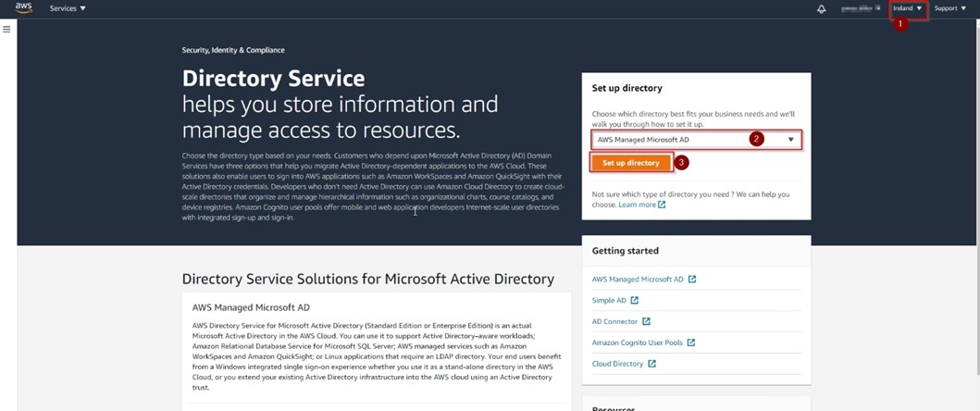This screenshot has width=980, height=411.
Task: Open the hamburger side navigation menu
Action: [6, 29]
